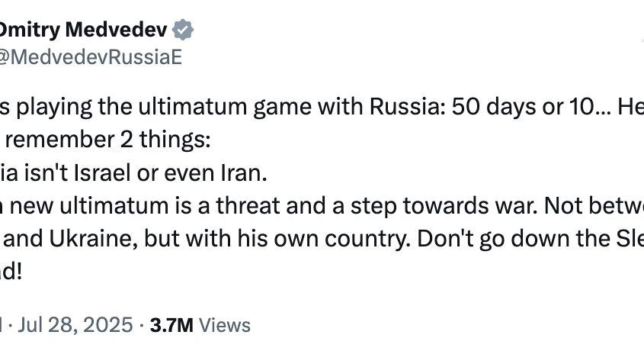Click the year 2025 in the timestamp
644x351 pixels.
click(x=108, y=325)
